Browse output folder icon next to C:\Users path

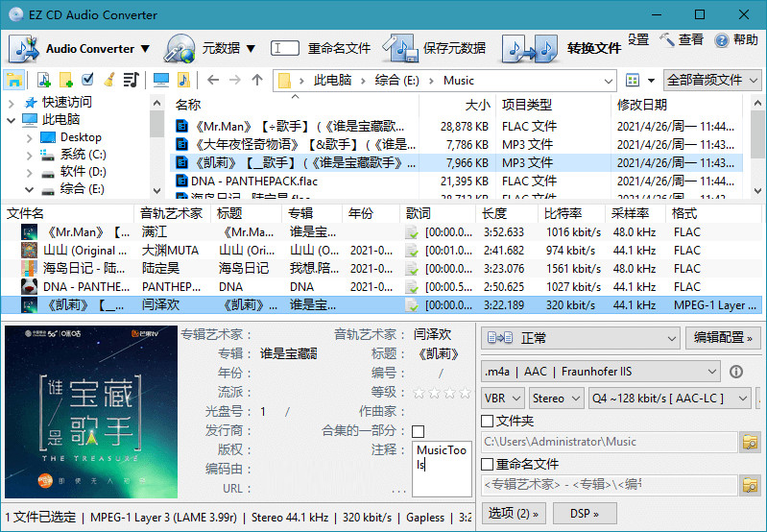click(750, 442)
